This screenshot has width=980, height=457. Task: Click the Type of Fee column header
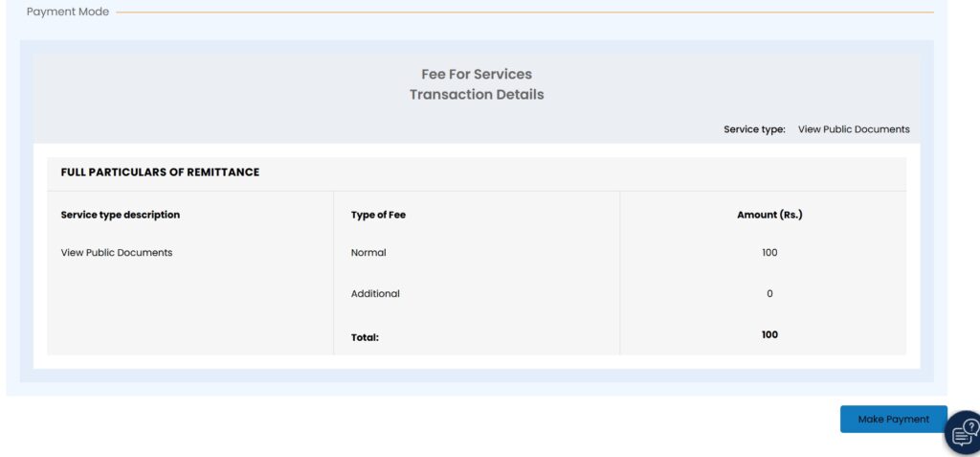[378, 215]
